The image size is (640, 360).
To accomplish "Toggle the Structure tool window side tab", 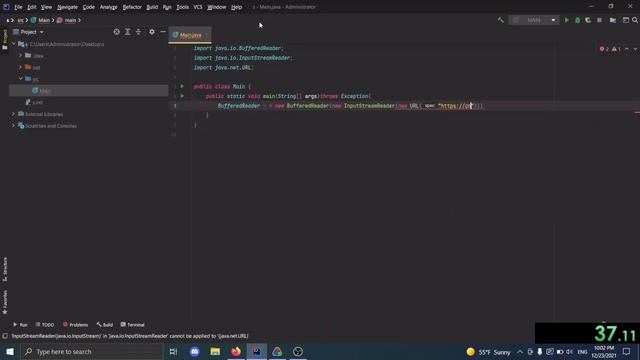I will click(5, 269).
